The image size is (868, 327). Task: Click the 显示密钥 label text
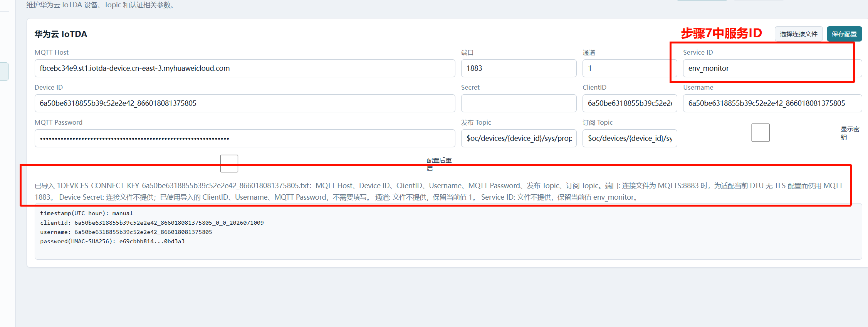point(850,133)
